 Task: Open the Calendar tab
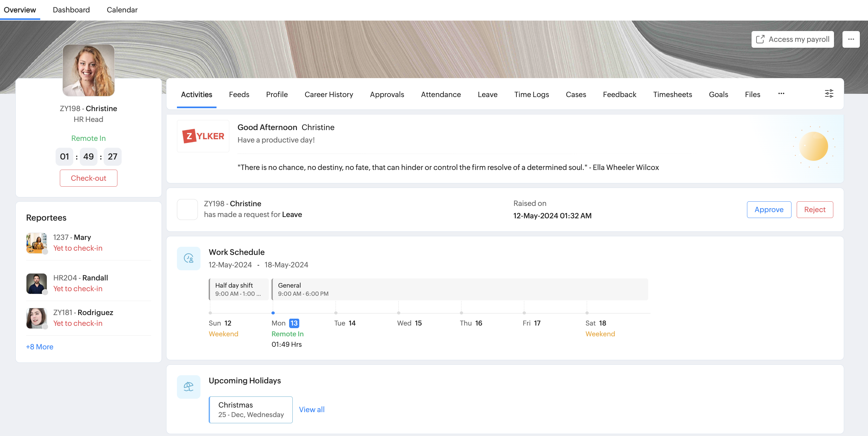(122, 10)
